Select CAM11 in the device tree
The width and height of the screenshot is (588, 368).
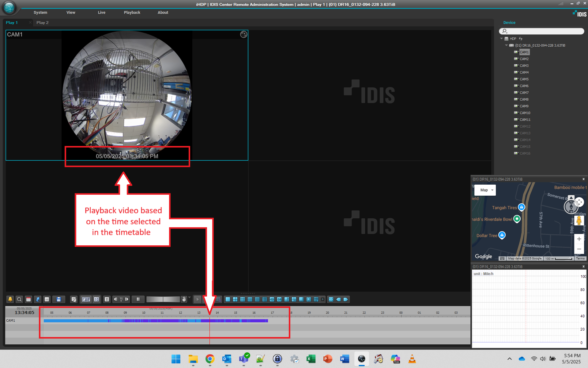[x=525, y=120]
